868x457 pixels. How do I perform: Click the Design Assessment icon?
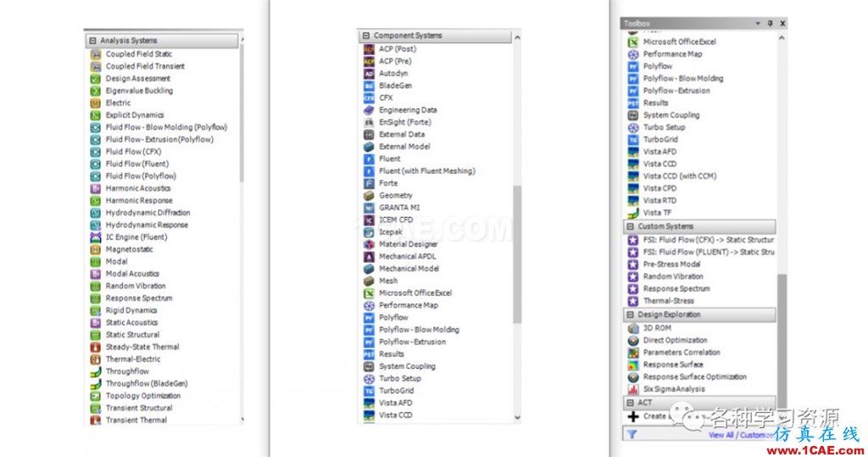[96, 79]
